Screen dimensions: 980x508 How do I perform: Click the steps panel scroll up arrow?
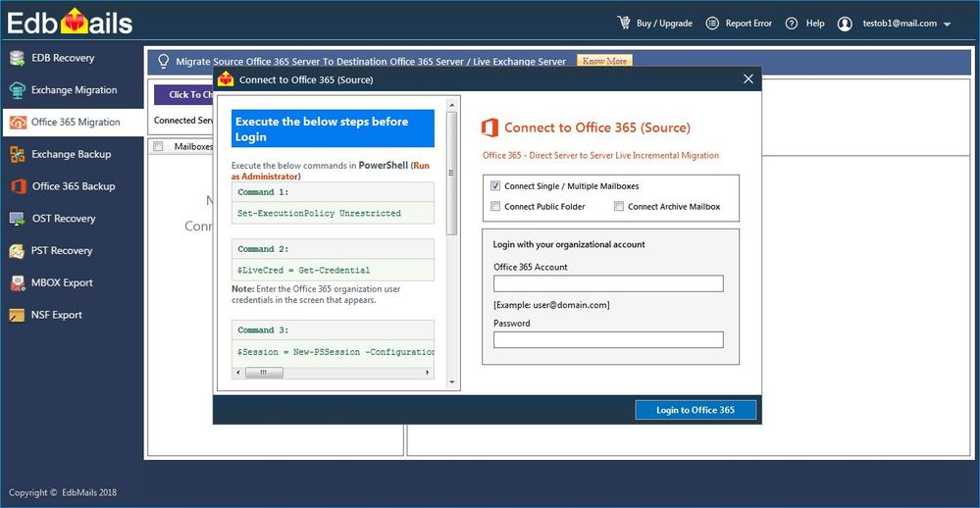(452, 105)
